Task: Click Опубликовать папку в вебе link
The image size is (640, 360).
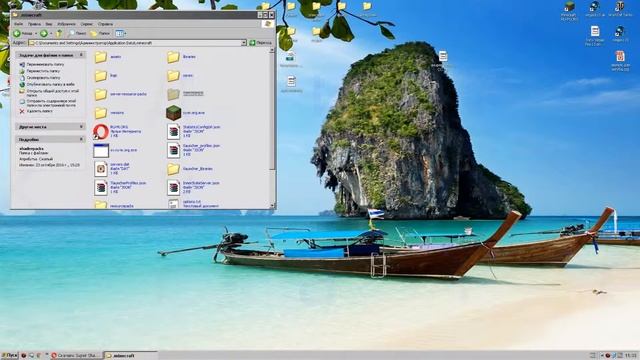Action: 50,84
